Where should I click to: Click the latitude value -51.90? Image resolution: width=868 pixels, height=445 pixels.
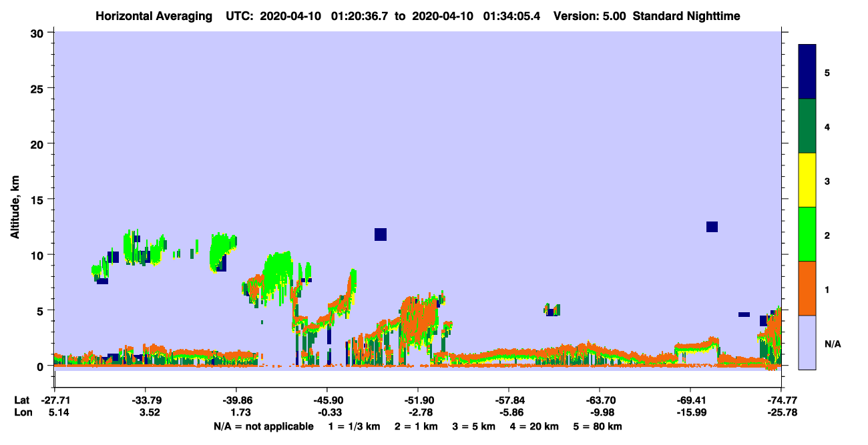click(417, 400)
